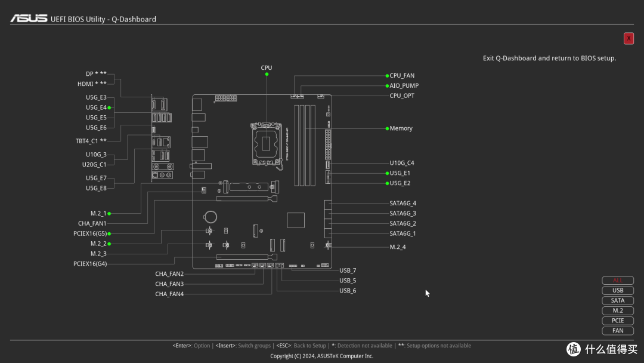The image size is (644, 363).
Task: Click the USB_7 header label
Action: pyautogui.click(x=348, y=271)
